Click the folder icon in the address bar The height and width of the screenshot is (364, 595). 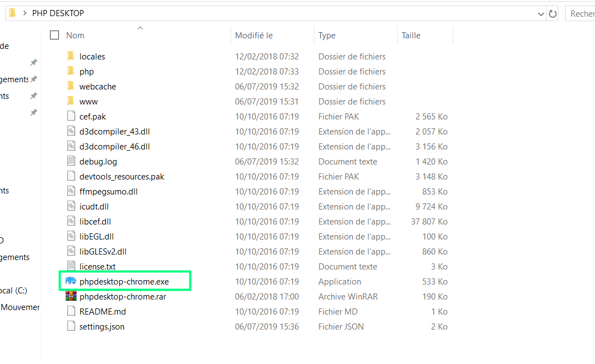(x=12, y=13)
